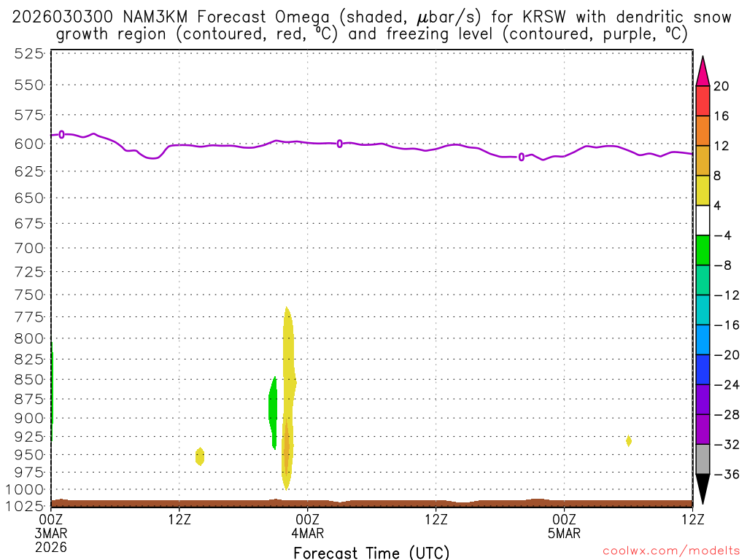The height and width of the screenshot is (560, 747).
Task: Click the tiny yellow blob near 925 mb on 5MAR
Action: tap(629, 441)
